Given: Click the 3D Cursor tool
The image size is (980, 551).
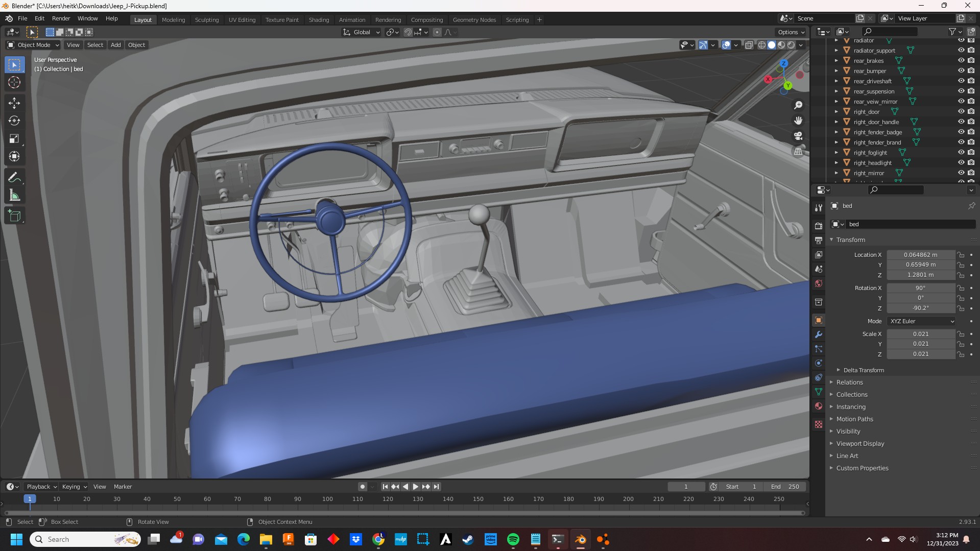Looking at the screenshot, I should point(14,82).
